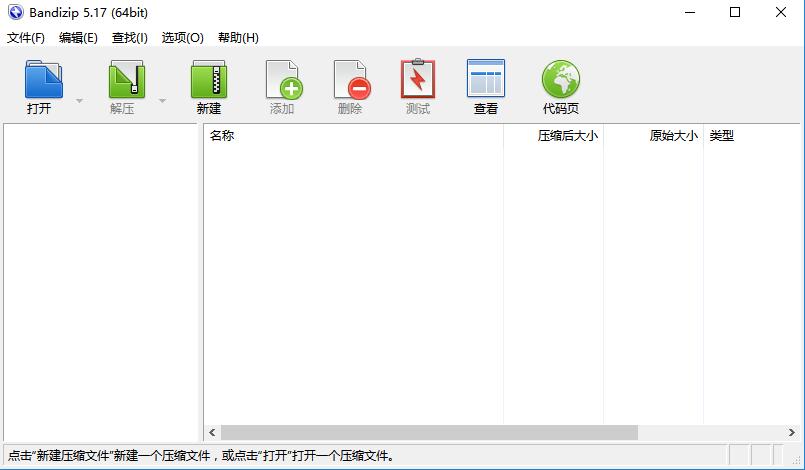Click the status bar hint text about 新建压缩文件
This screenshot has width=805, height=470.
(201, 456)
